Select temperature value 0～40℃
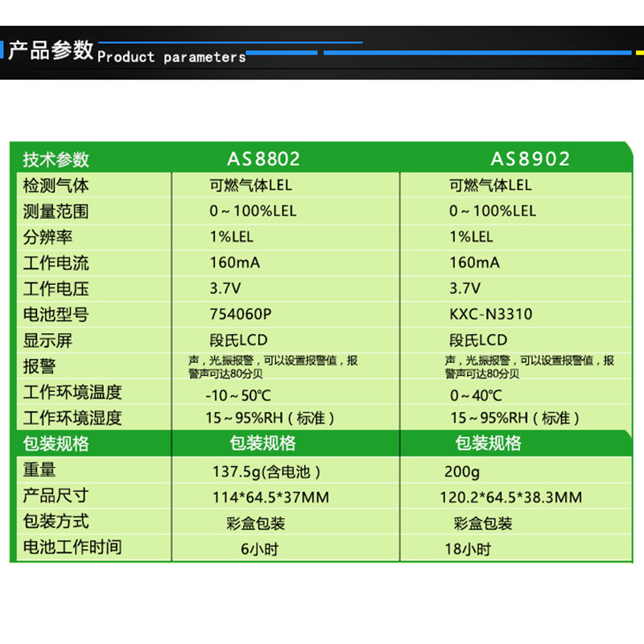This screenshot has height=644, width=644. click(x=476, y=395)
